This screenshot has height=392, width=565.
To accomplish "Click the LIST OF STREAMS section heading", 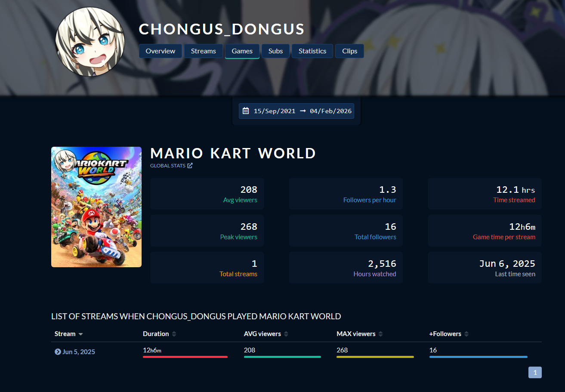I will tap(196, 317).
